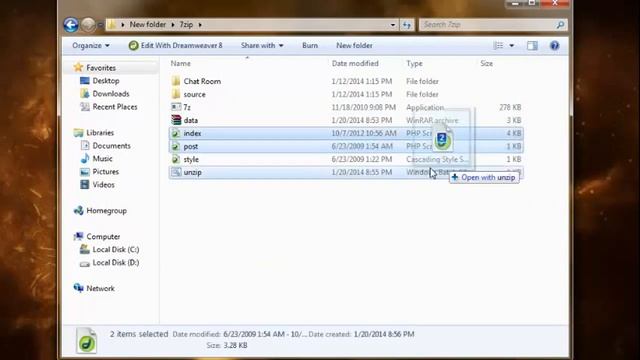The height and width of the screenshot is (360, 640).
Task: Select Network in the navigation pane
Action: [100, 288]
